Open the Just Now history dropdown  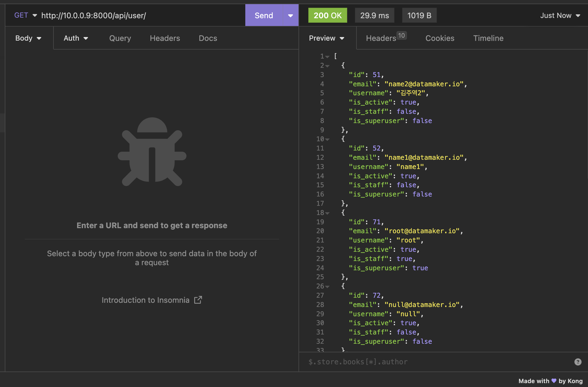click(x=560, y=16)
